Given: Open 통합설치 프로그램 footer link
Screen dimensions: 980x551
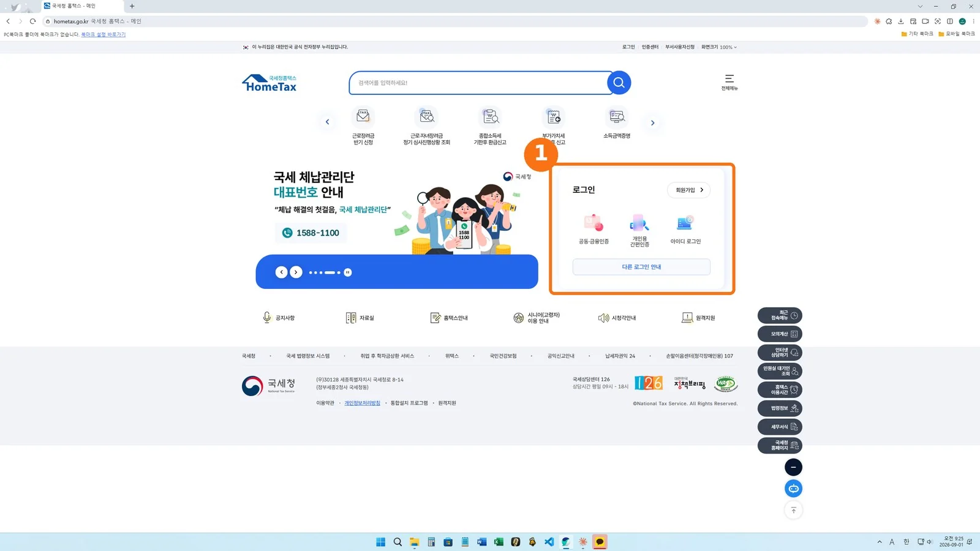Looking at the screenshot, I should coord(409,403).
